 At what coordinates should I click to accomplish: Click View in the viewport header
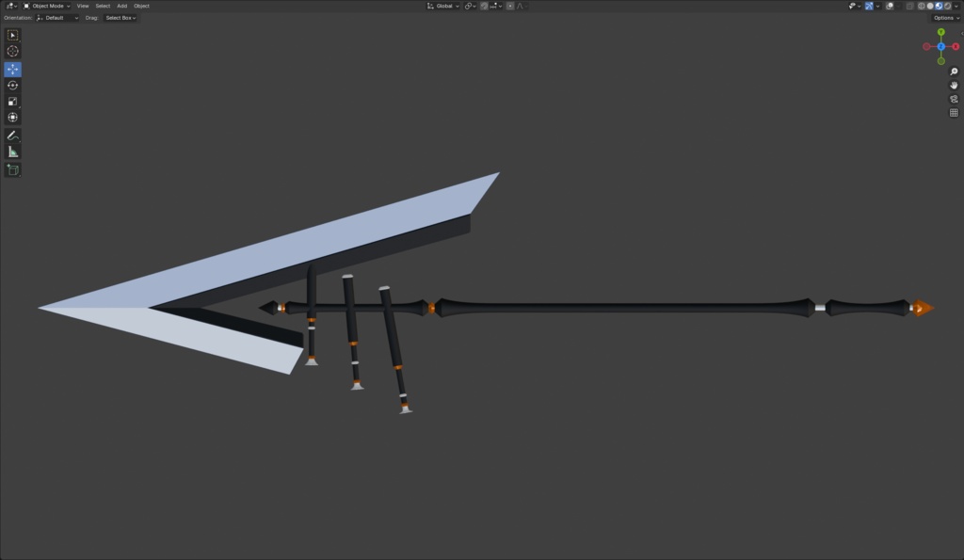click(x=82, y=6)
